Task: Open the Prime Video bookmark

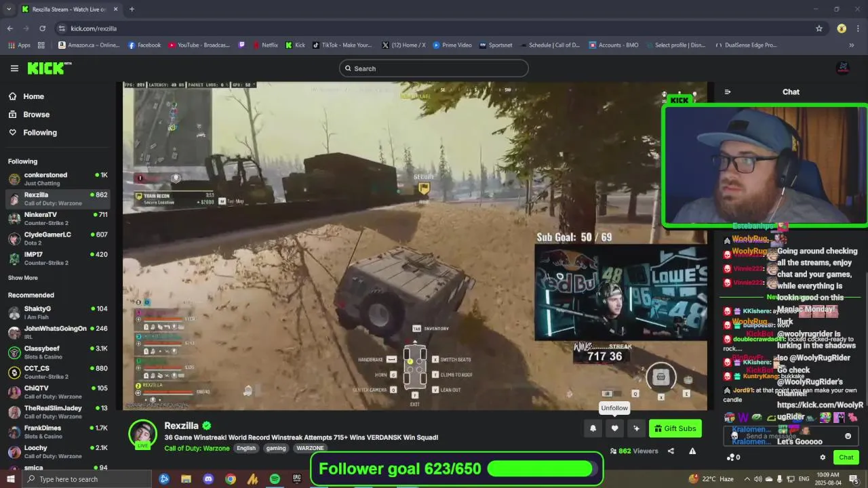Action: coord(452,45)
